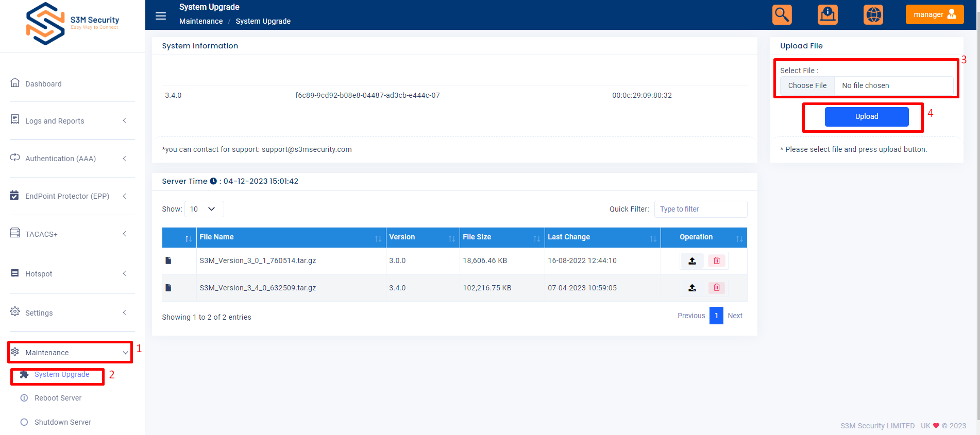Click the Shutdown Server circle icon
This screenshot has width=980, height=435.
pyautogui.click(x=24, y=422)
